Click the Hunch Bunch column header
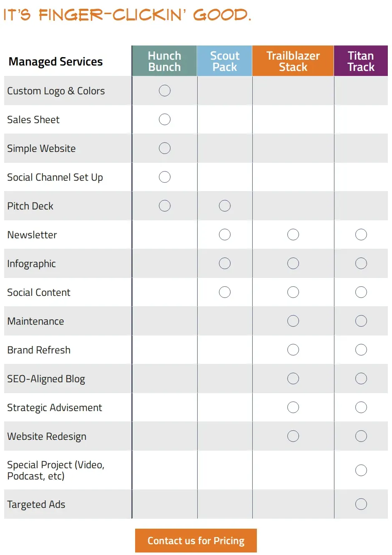 [164, 61]
